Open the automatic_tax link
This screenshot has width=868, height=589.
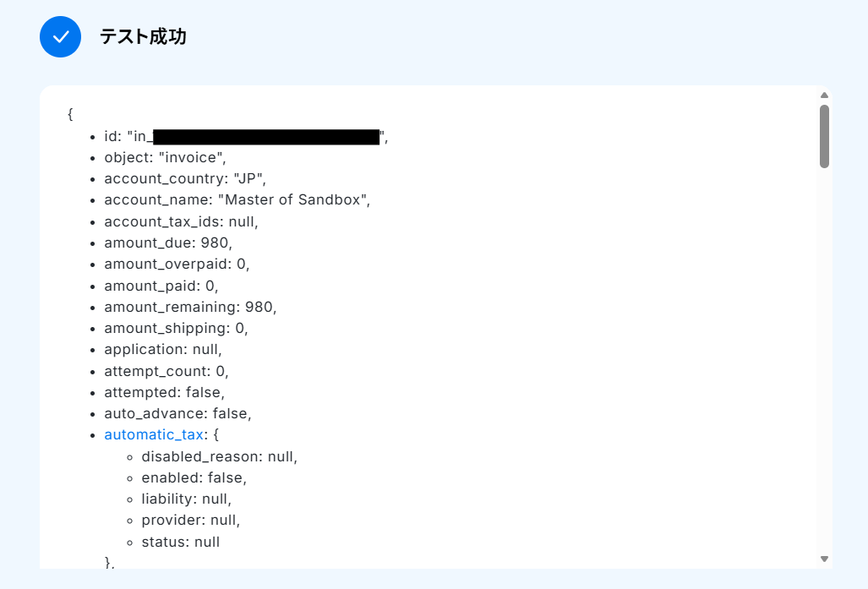coord(154,435)
